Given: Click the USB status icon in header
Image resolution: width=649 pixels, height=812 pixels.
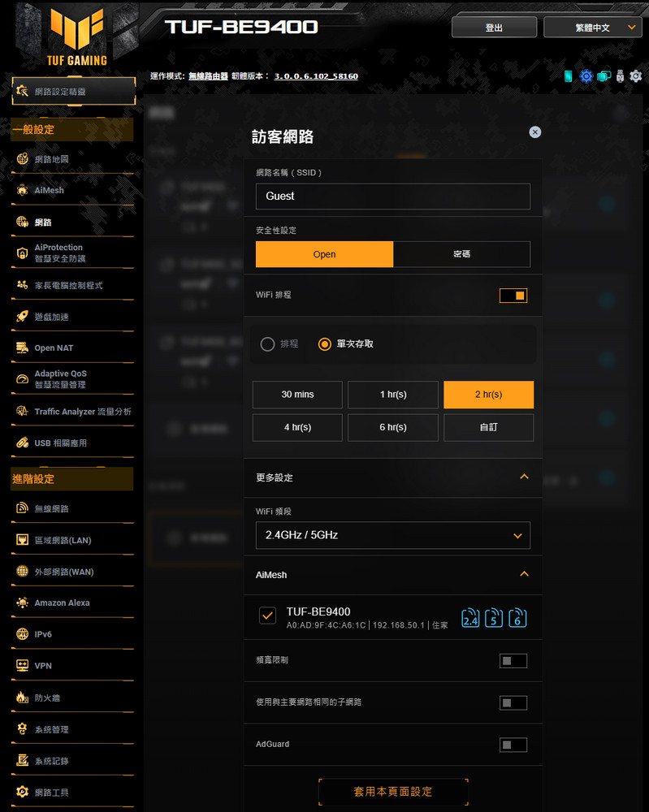Looking at the screenshot, I should tap(620, 76).
